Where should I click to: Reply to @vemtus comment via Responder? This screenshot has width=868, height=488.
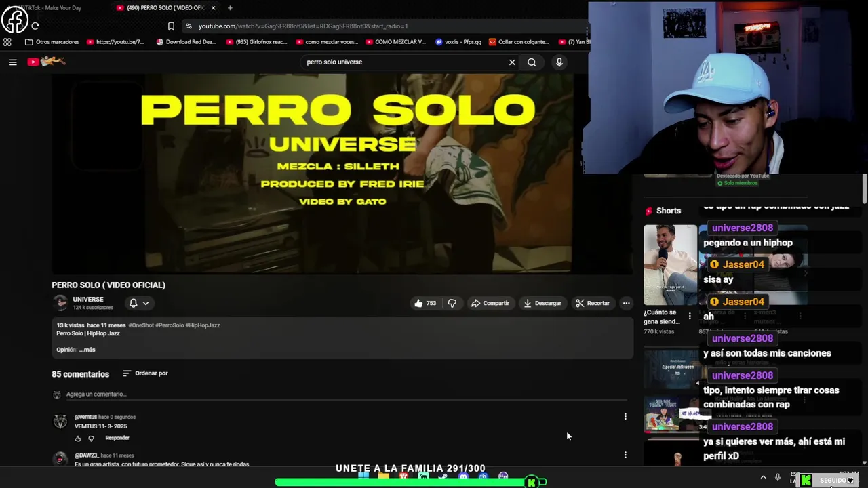click(117, 438)
